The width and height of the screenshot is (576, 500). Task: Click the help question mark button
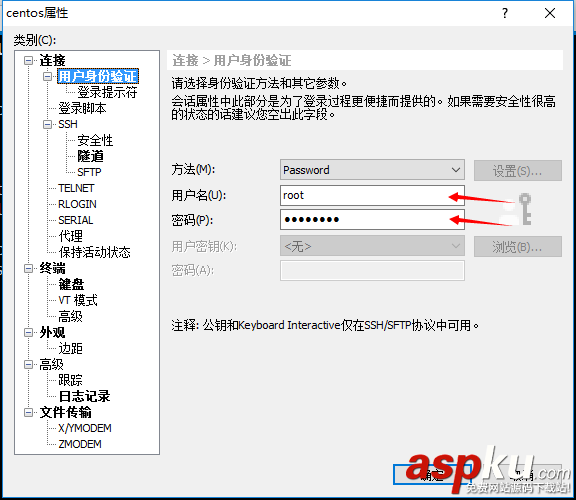(x=505, y=13)
